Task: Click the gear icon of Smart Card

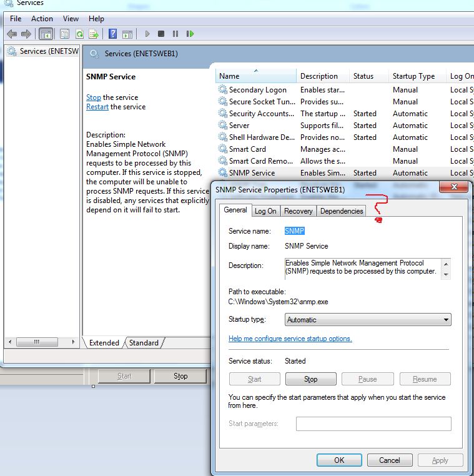Action: pos(223,149)
